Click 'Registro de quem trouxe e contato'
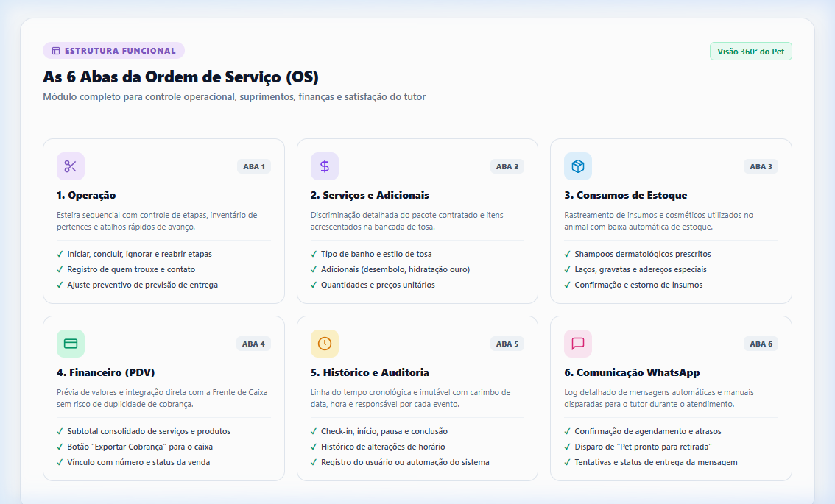Image resolution: width=835 pixels, height=504 pixels. pyautogui.click(x=131, y=270)
